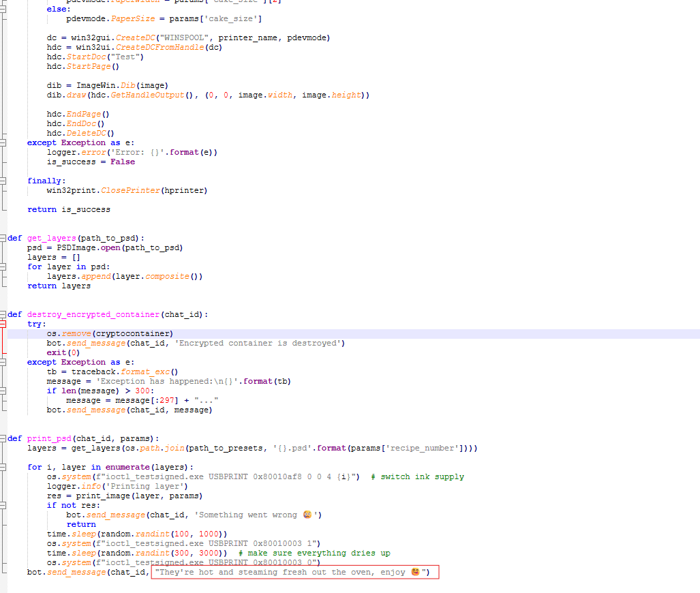Viewport: 700px width, 593px height.
Task: Collapse except block containing traceback.format_exc
Action: pos(3,363)
